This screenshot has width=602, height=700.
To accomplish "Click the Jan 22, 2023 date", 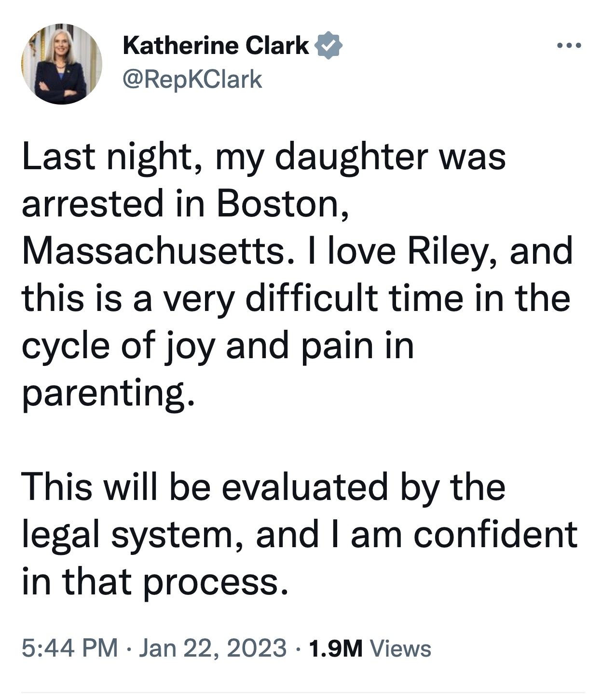I will [213, 647].
